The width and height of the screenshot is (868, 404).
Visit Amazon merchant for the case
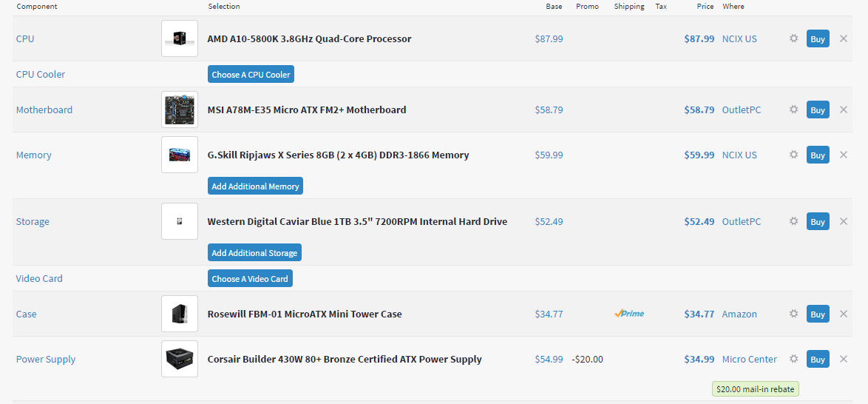pos(739,314)
